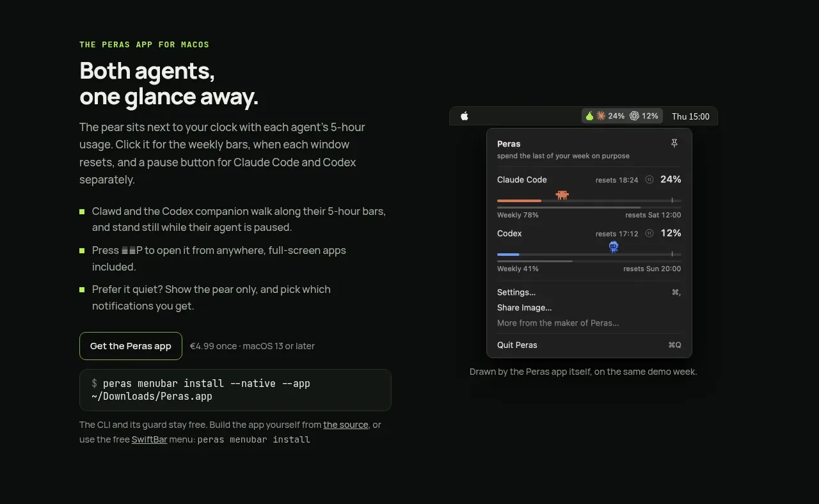Pin the Peras popover with the pin icon

(674, 144)
